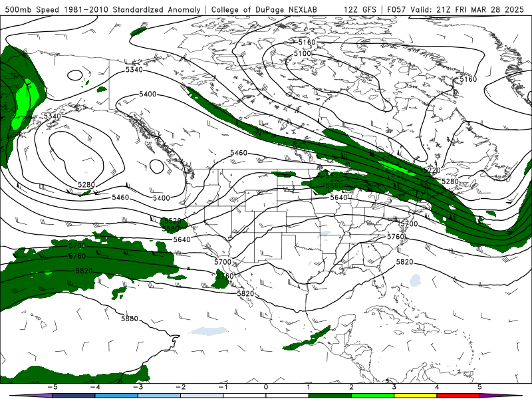Click the 2 color scale label
532x399 pixels.
pos(352,387)
